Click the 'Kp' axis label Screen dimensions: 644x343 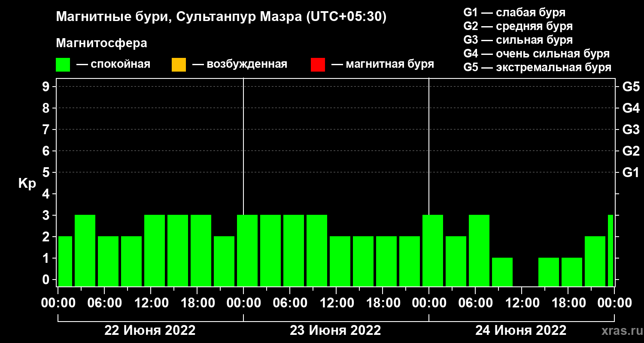pos(27,184)
